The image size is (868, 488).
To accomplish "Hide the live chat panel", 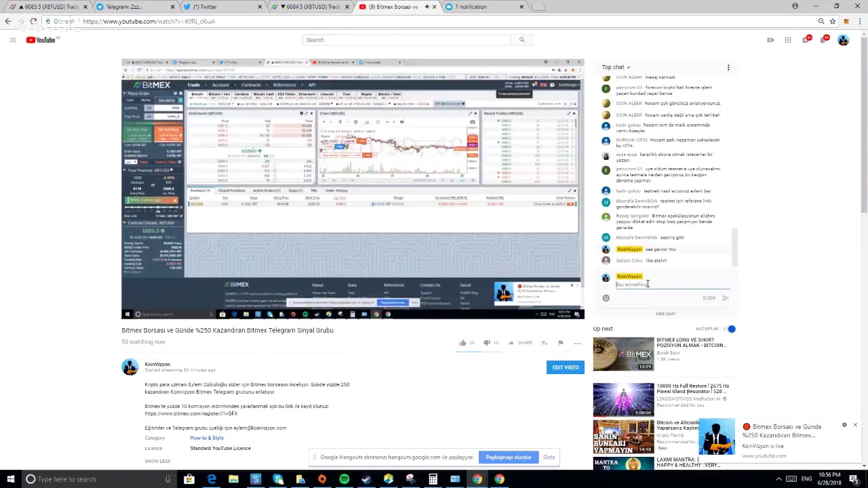I will coord(666,314).
